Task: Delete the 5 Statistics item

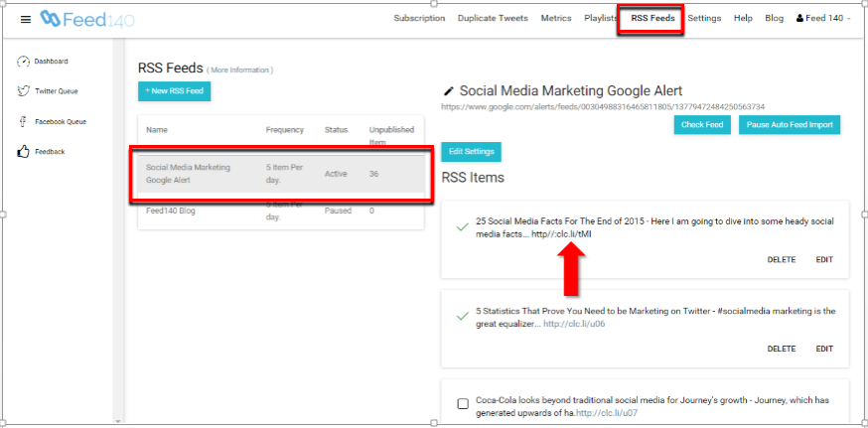Action: point(781,349)
